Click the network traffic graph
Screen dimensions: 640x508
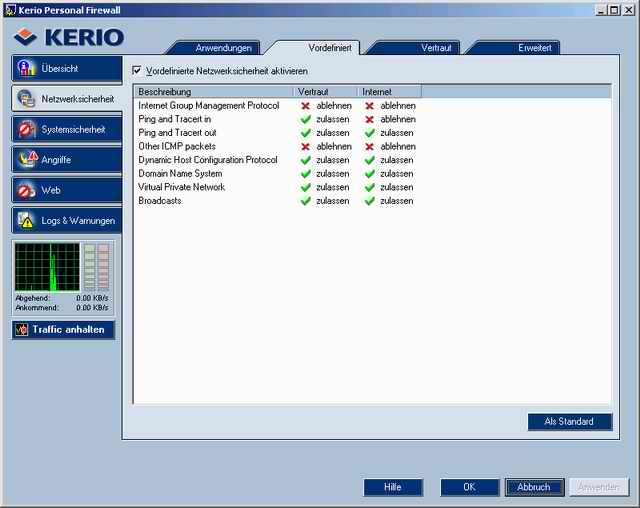coord(47,267)
